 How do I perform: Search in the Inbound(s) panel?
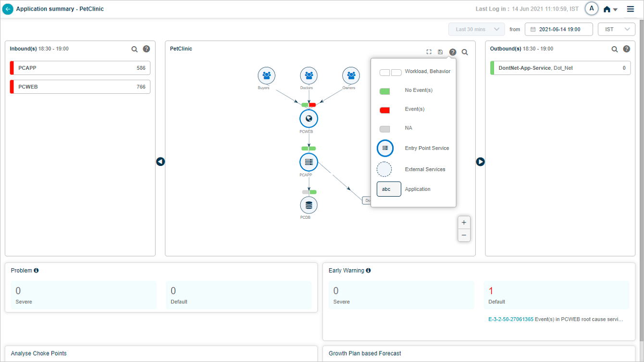pos(135,49)
